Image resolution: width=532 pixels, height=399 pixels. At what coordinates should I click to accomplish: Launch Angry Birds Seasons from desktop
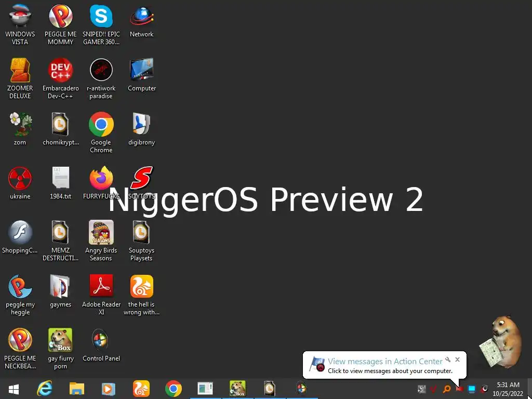tap(101, 241)
